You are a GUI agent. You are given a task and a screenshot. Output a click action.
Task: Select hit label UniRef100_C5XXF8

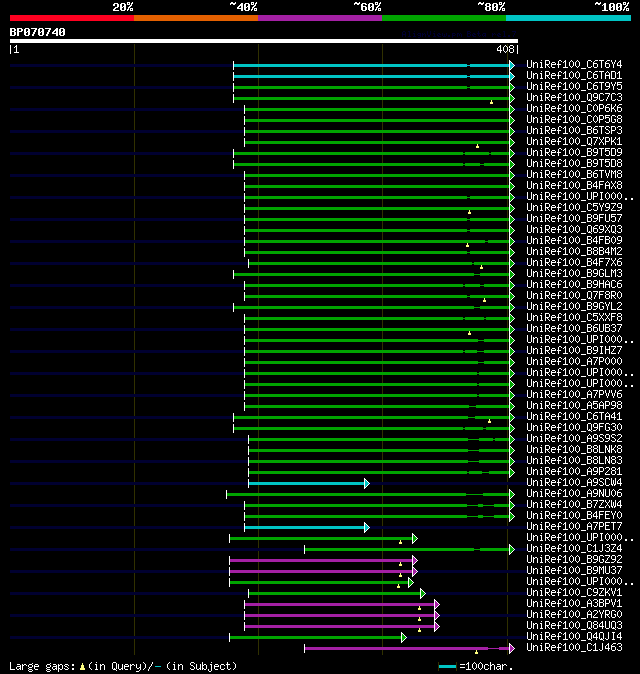574,317
